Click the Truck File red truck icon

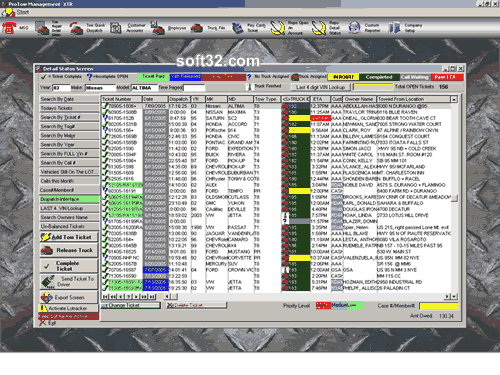tap(197, 28)
